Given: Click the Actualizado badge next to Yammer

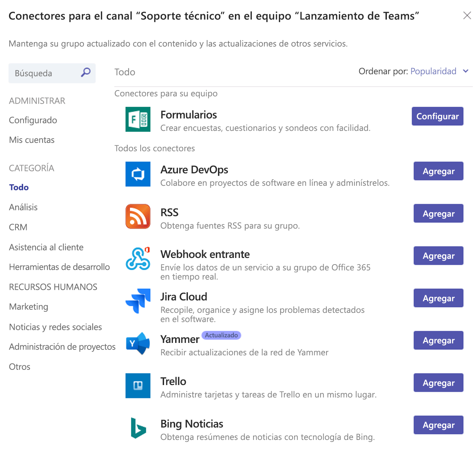Looking at the screenshot, I should (221, 335).
